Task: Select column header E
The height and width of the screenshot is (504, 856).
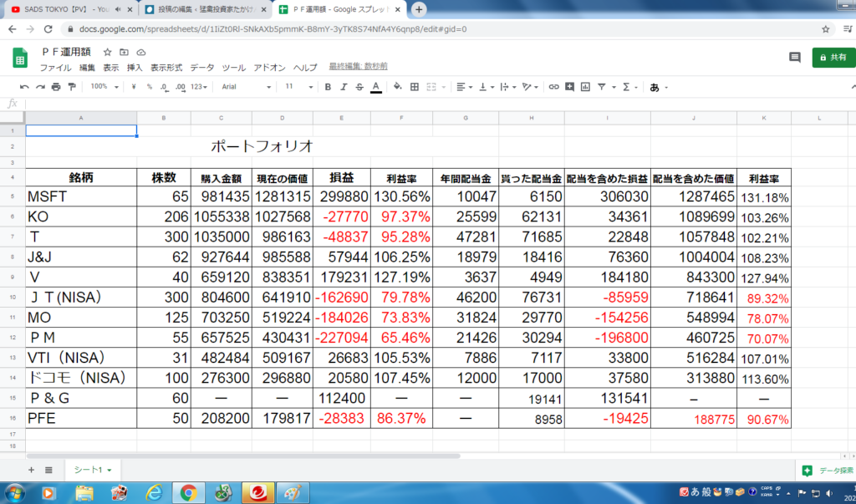Action: [x=342, y=118]
